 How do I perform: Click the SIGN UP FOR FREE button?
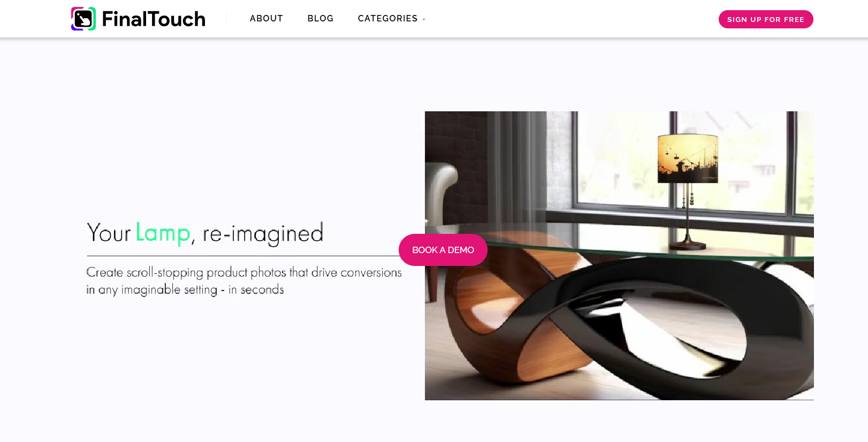click(766, 19)
